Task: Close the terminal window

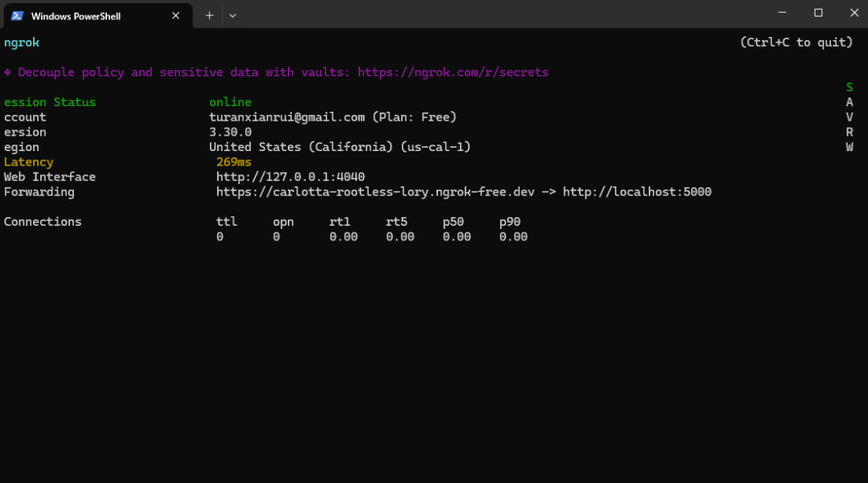Action: [854, 12]
